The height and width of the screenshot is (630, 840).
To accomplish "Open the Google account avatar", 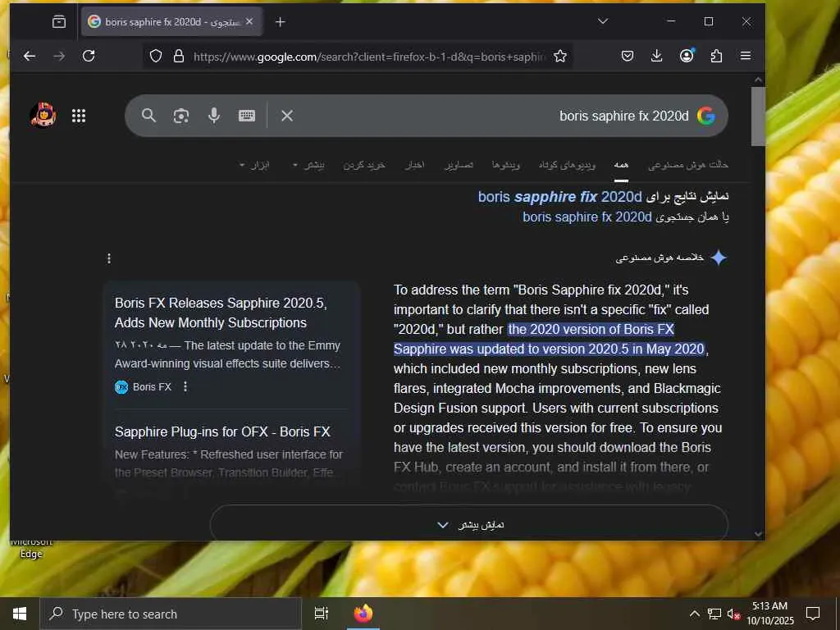I will pos(43,115).
